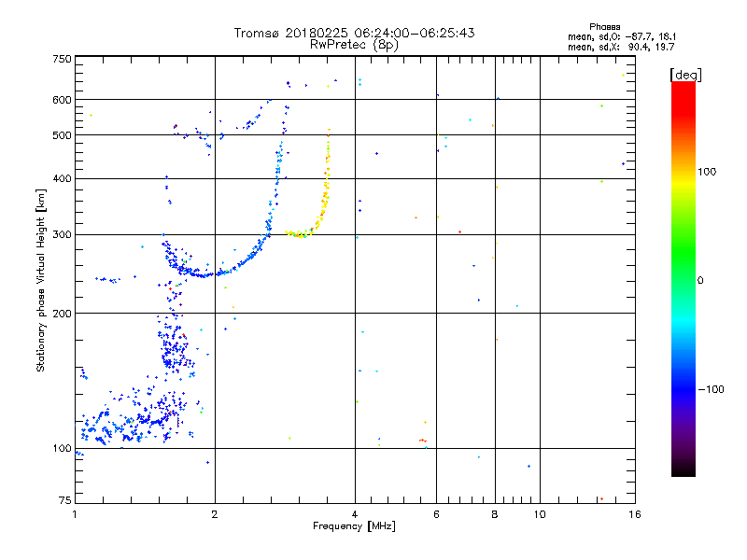Click the '8' x-axis tick label

[495, 514]
